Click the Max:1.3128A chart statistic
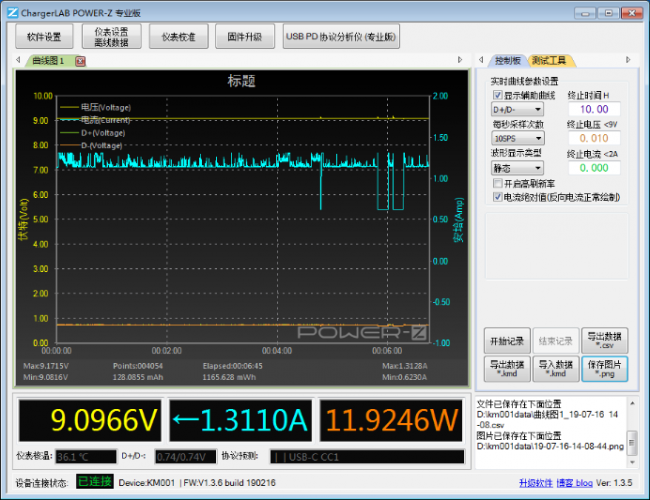The image size is (650, 500). pyautogui.click(x=405, y=366)
